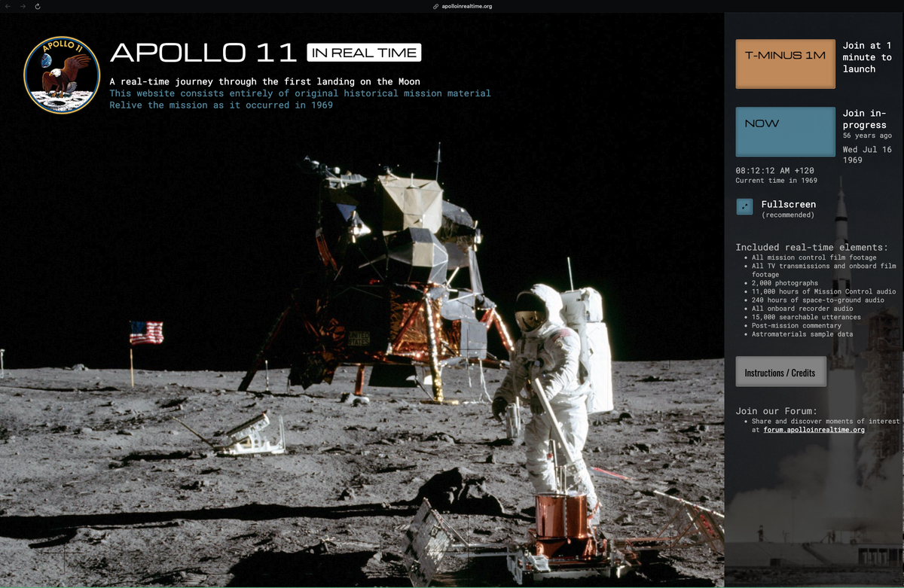This screenshot has height=588, width=904.
Task: Click the APOLLO 11 title text
Action: [203, 53]
